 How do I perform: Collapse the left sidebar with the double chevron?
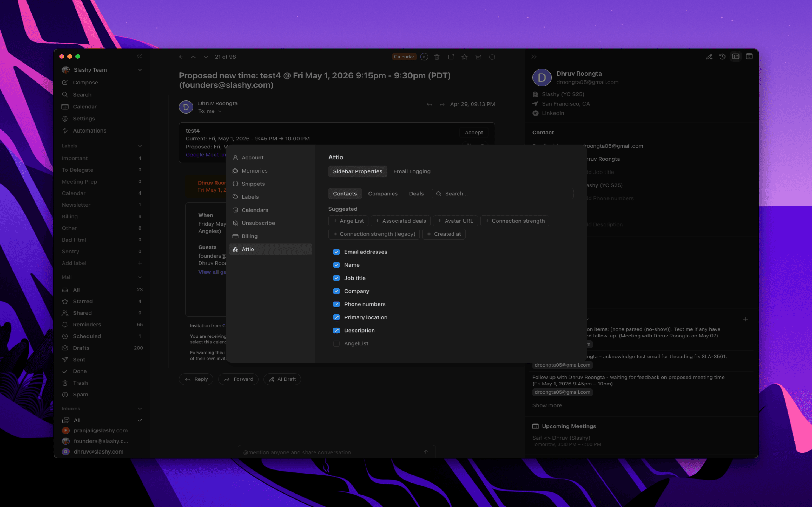coord(139,56)
